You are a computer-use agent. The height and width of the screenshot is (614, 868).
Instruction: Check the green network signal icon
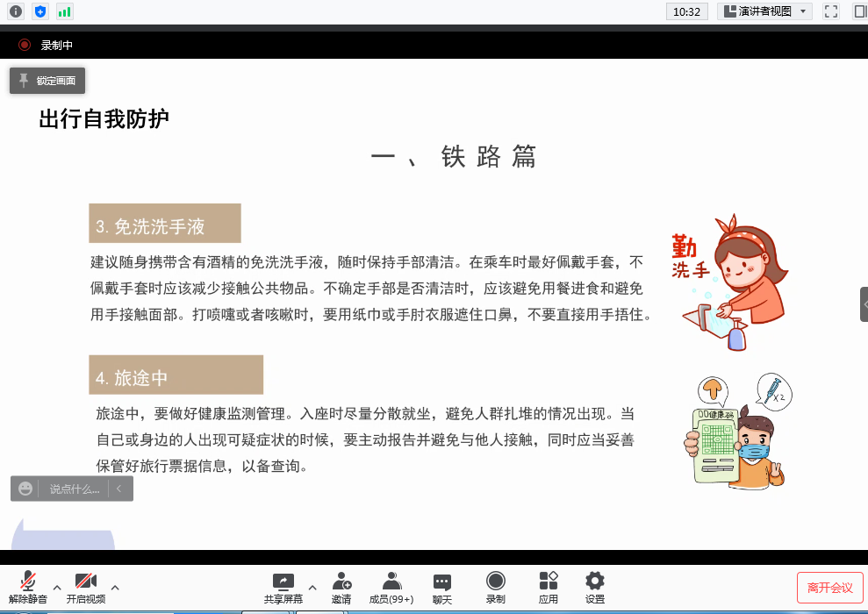point(64,11)
